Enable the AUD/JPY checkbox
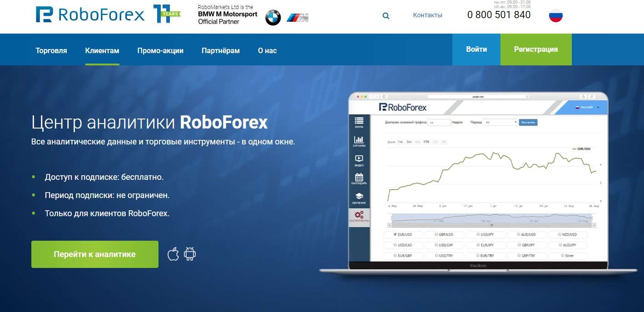The image size is (644, 312). 560,245
